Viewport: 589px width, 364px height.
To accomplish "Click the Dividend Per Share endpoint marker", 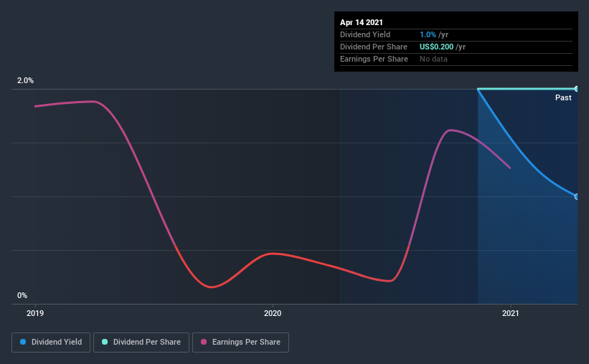I will (x=576, y=89).
